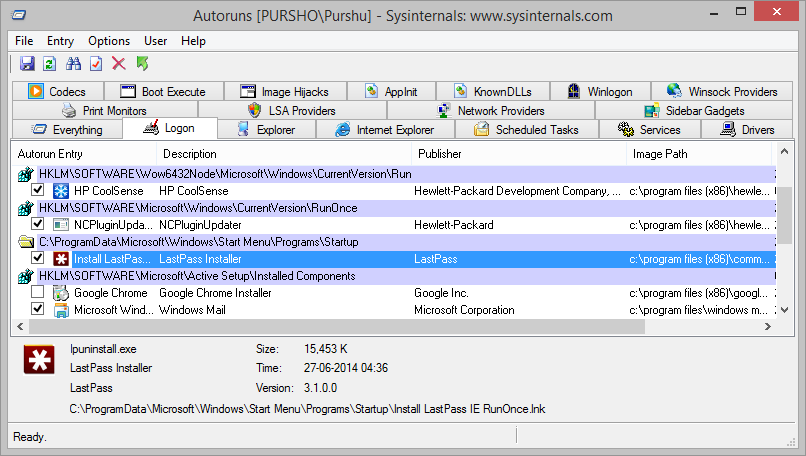
Task: Switch to the Print Monitors tab
Action: [105, 111]
